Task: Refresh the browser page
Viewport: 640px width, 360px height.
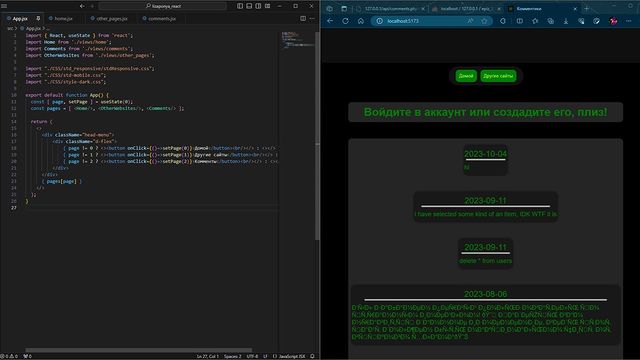Action: pyautogui.click(x=345, y=21)
